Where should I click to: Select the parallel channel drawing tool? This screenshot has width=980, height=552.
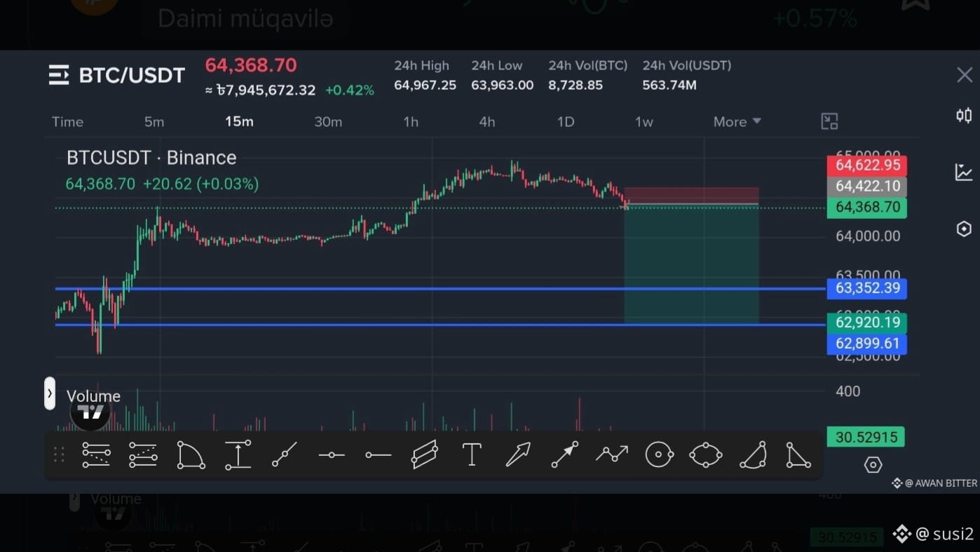tap(425, 455)
